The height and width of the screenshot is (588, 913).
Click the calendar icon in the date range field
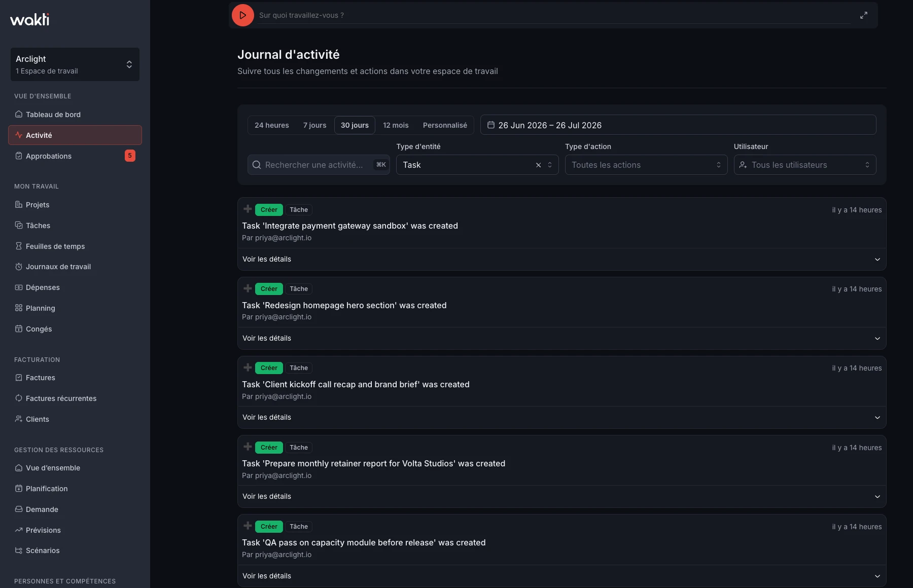[x=491, y=125]
